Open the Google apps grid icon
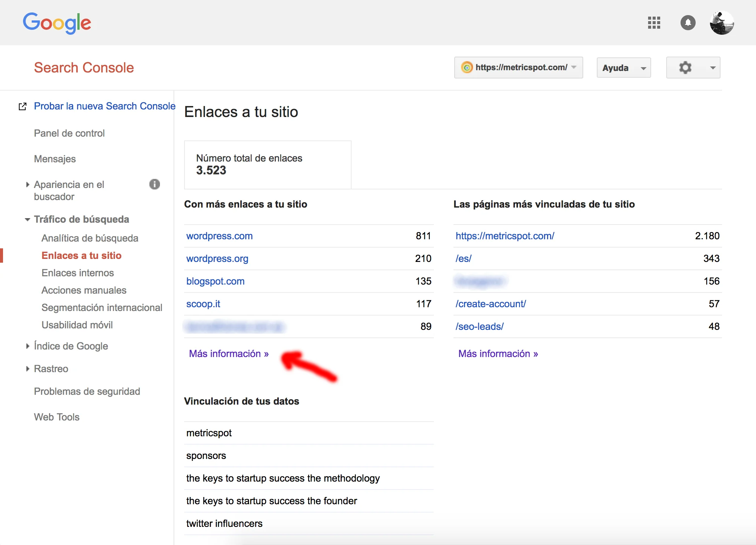This screenshot has height=545, width=756. (x=654, y=23)
